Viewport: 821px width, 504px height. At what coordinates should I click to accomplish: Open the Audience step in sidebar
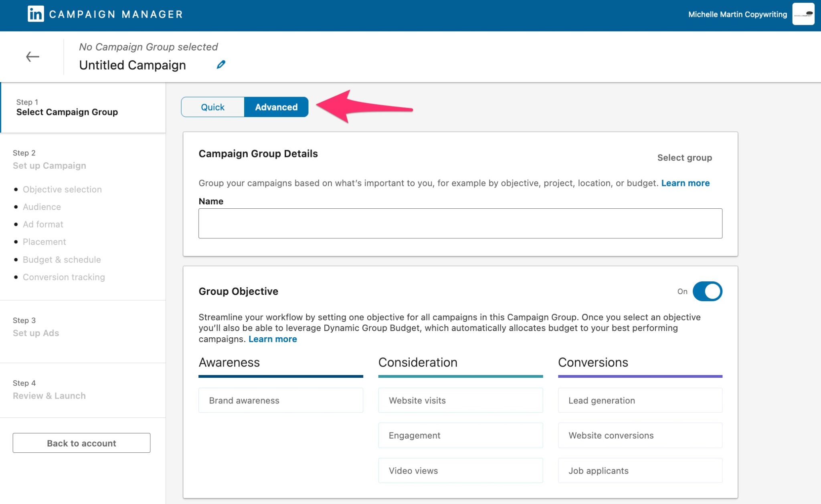point(42,207)
